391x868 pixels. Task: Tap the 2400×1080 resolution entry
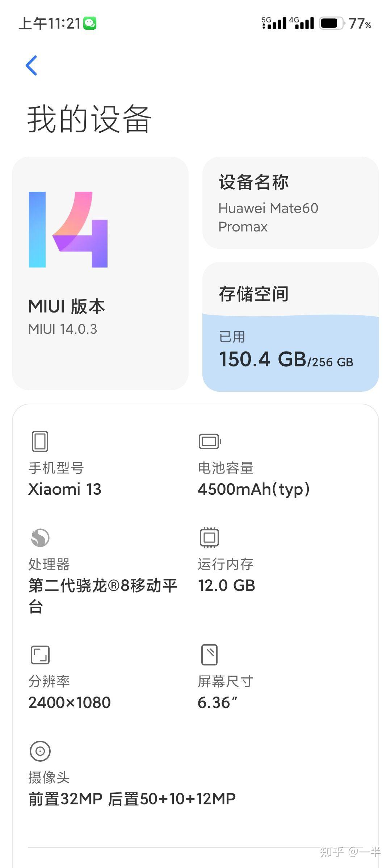(x=70, y=703)
